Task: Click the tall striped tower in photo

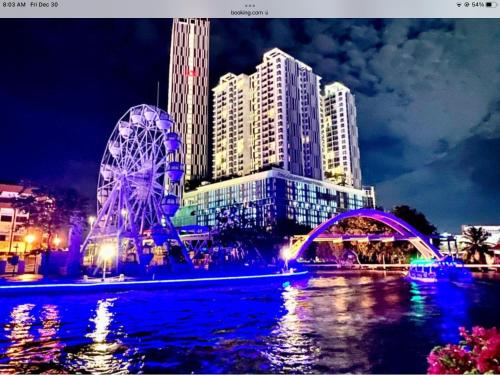Action: [x=189, y=100]
